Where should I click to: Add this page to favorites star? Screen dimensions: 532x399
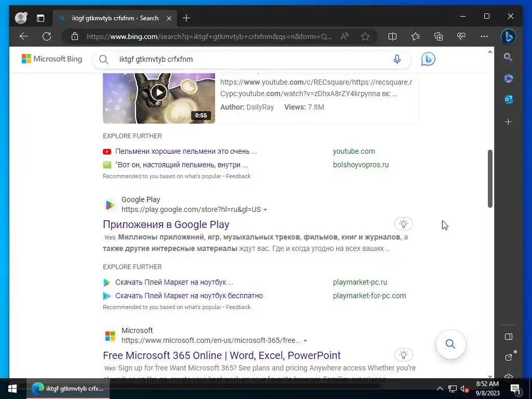pos(365,36)
